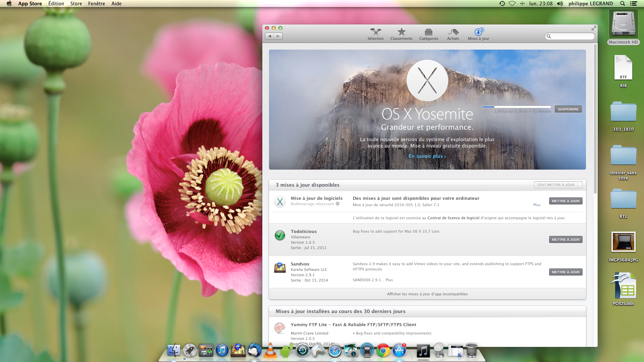Expand Sandvox 2.9.1 Plus link
The height and width of the screenshot is (362, 644).
389,280
